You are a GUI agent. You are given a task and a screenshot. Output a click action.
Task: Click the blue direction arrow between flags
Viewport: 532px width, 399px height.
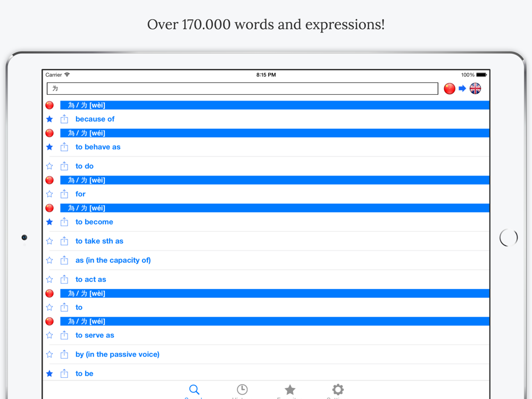point(462,88)
